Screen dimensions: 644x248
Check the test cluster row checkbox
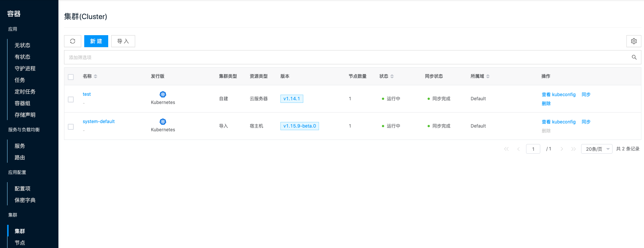click(x=71, y=99)
